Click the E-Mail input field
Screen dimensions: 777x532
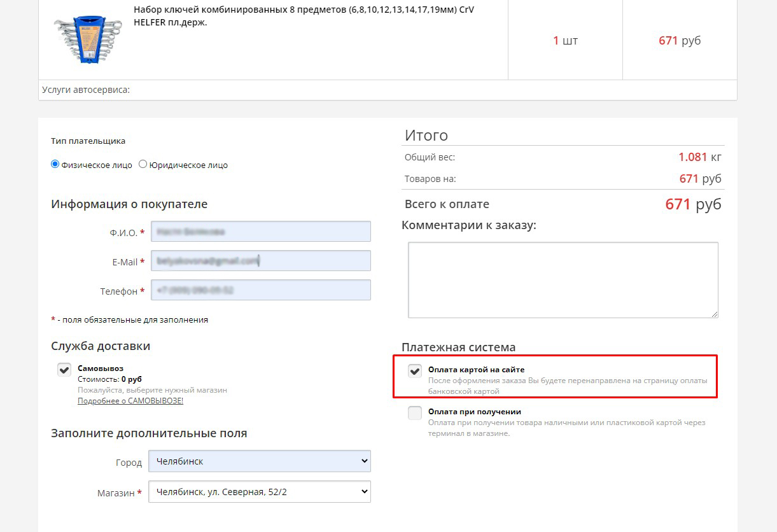(x=261, y=261)
